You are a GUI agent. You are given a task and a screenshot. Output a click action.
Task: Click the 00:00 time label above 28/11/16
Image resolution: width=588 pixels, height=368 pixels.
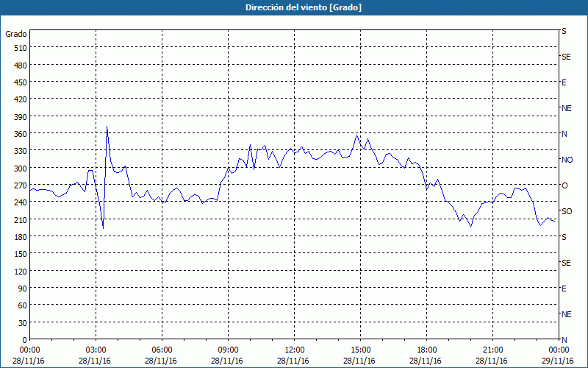pyautogui.click(x=29, y=350)
